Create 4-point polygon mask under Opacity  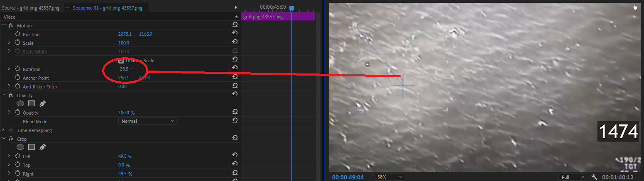32,104
